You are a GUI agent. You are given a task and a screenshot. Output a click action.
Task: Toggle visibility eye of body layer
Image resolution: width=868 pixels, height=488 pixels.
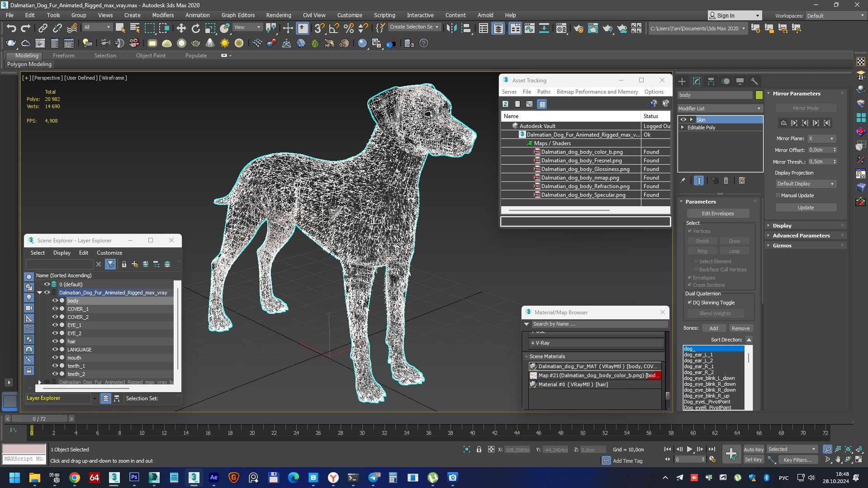(x=55, y=300)
